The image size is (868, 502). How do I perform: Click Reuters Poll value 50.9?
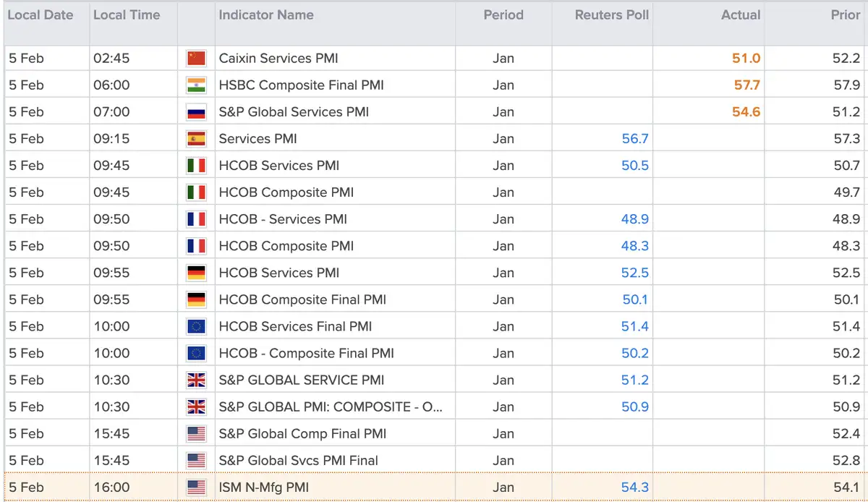[x=635, y=407]
